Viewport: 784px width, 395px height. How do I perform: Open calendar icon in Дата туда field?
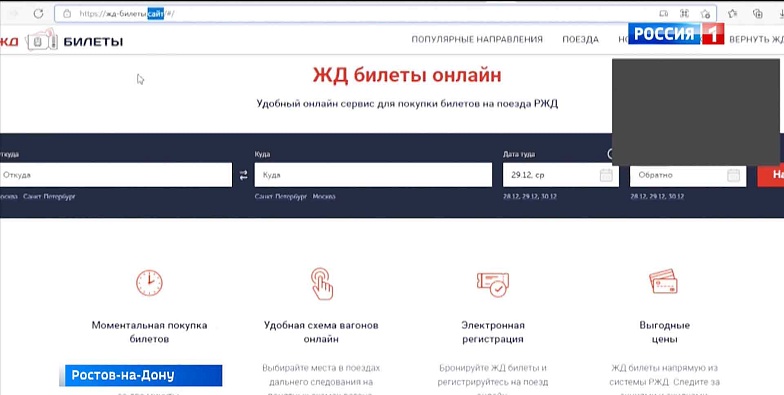coord(606,175)
